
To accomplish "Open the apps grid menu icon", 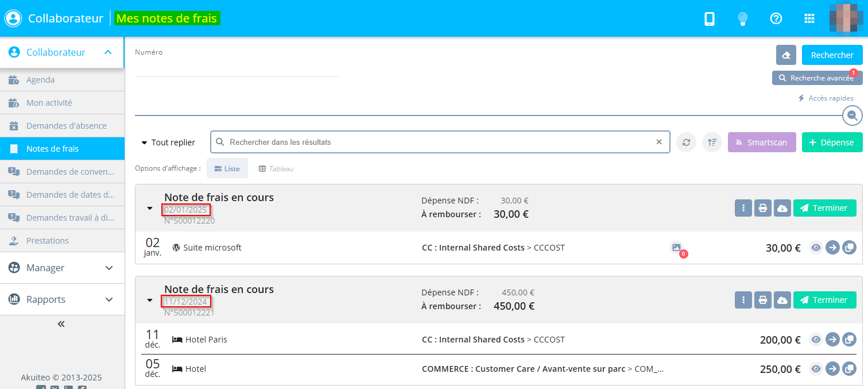I will pyautogui.click(x=809, y=18).
